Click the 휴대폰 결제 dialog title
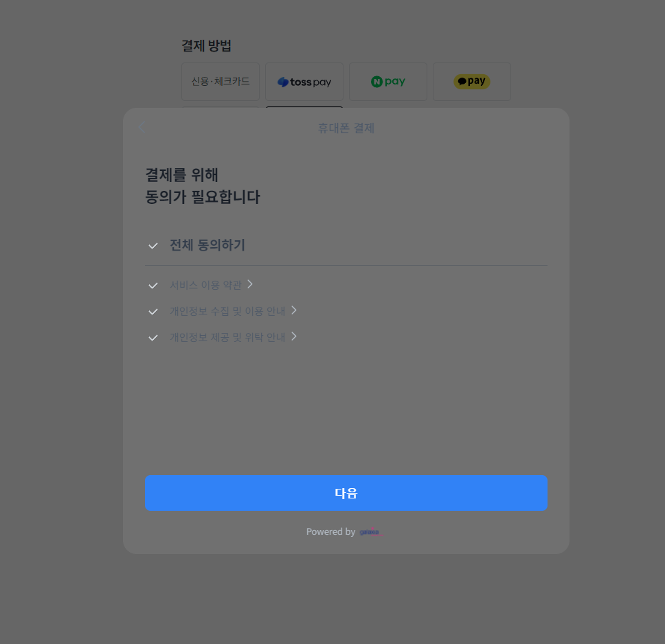The width and height of the screenshot is (665, 644). pos(346,128)
